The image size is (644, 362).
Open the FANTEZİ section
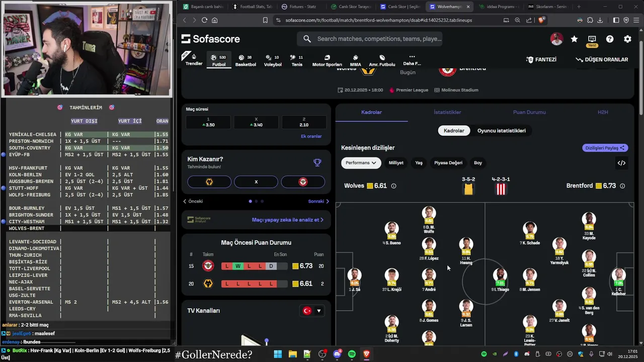[541, 59]
